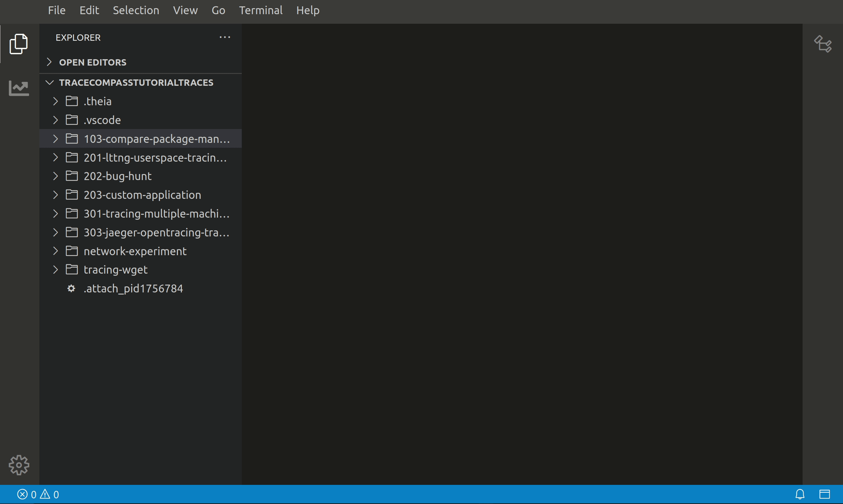This screenshot has width=843, height=504.
Task: Select the .theia folder name
Action: (x=97, y=101)
